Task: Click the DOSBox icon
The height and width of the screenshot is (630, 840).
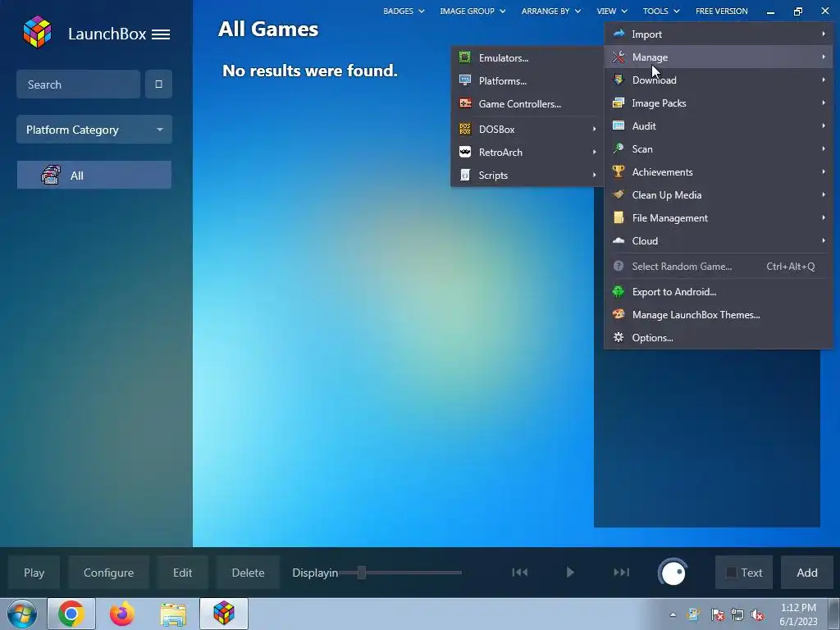Action: pos(465,129)
